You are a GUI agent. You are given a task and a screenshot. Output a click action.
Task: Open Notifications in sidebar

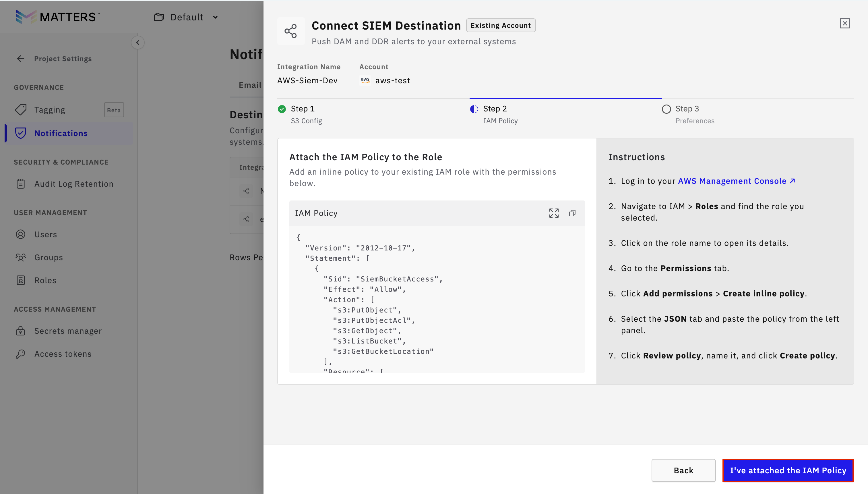pyautogui.click(x=61, y=133)
